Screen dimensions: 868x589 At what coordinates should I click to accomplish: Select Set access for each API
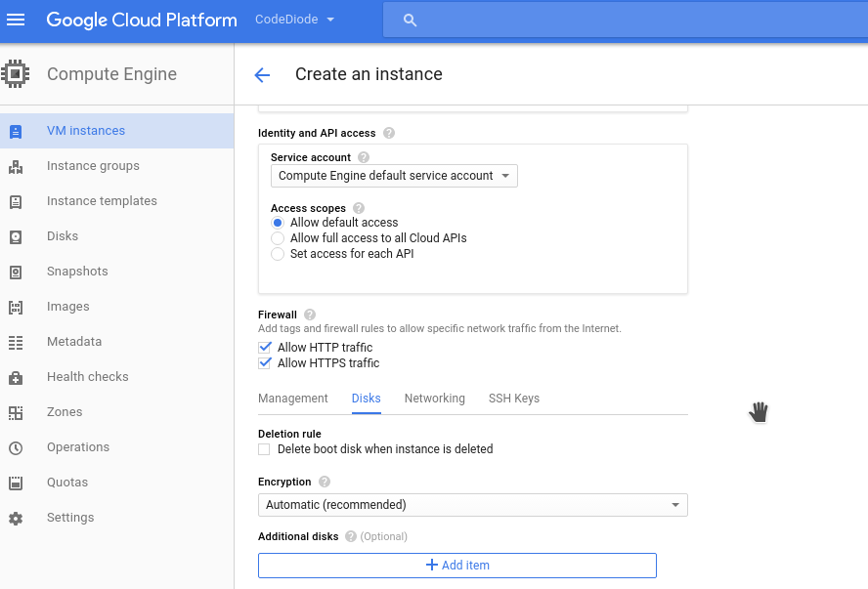pos(278,254)
